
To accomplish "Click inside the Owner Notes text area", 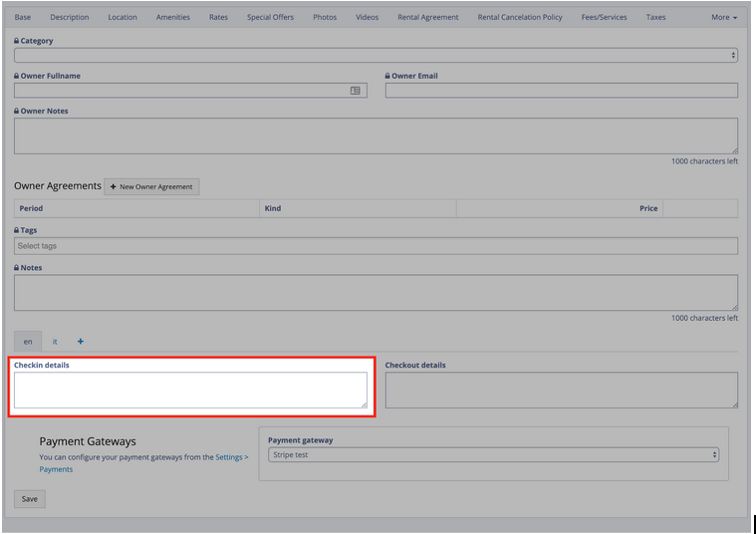I will 376,136.
